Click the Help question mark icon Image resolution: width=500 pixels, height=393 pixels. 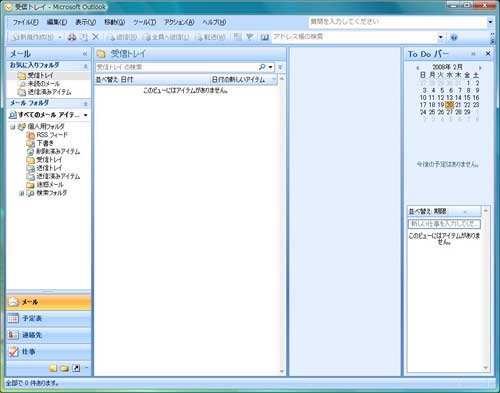454,37
